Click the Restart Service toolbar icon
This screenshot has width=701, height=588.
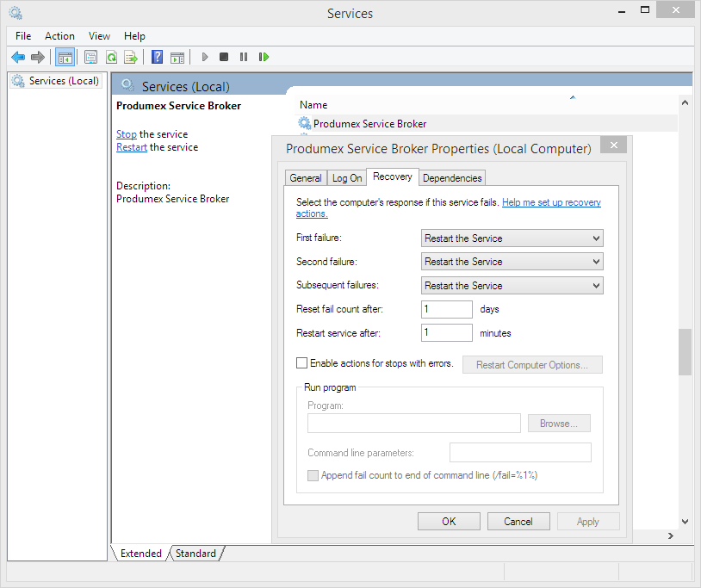(264, 57)
